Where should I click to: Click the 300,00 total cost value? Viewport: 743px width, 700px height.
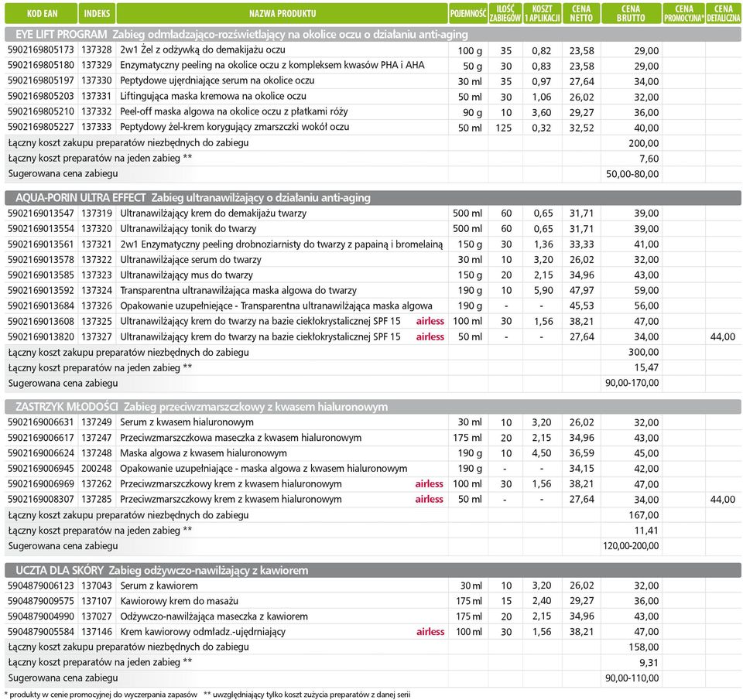(x=643, y=352)
